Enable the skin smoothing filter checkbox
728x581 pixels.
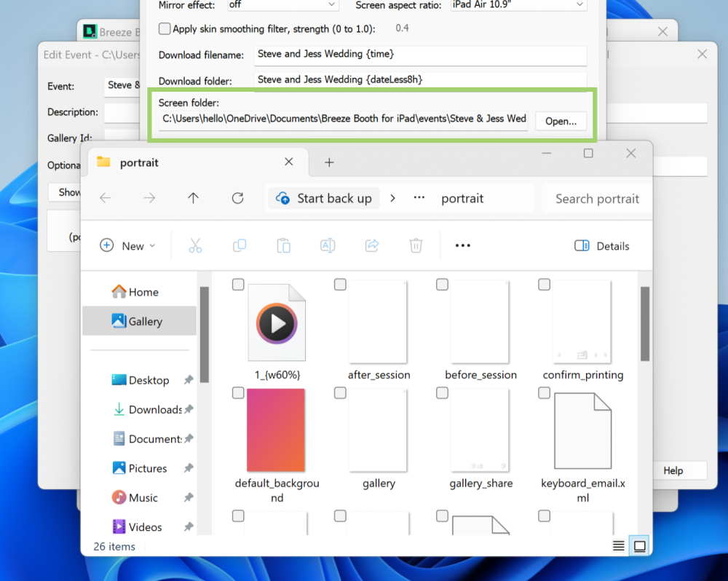(x=165, y=29)
